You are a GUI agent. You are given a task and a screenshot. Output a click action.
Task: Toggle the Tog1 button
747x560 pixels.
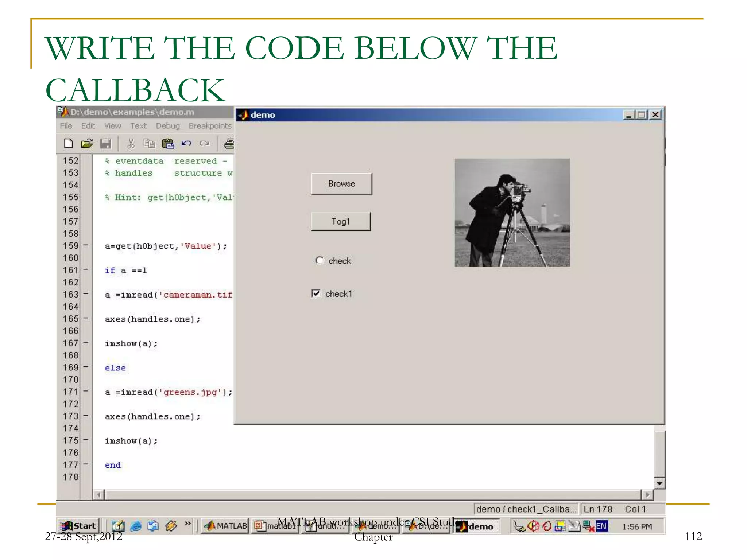pyautogui.click(x=341, y=221)
